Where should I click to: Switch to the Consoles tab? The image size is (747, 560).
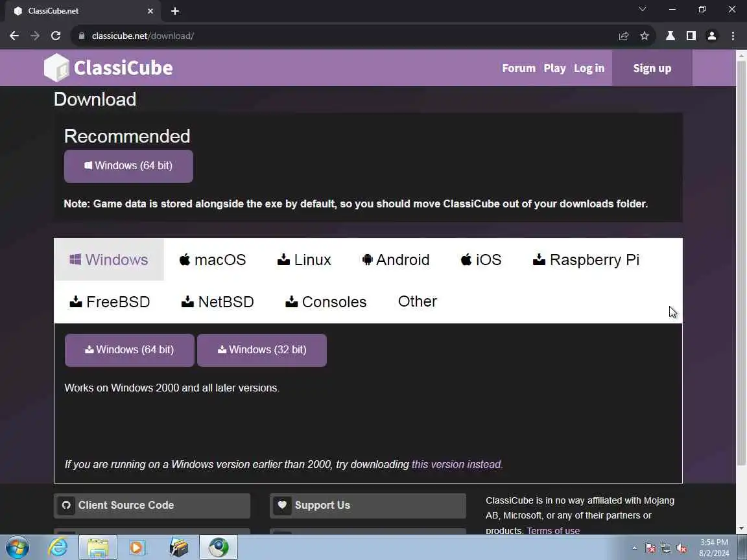pyautogui.click(x=326, y=301)
